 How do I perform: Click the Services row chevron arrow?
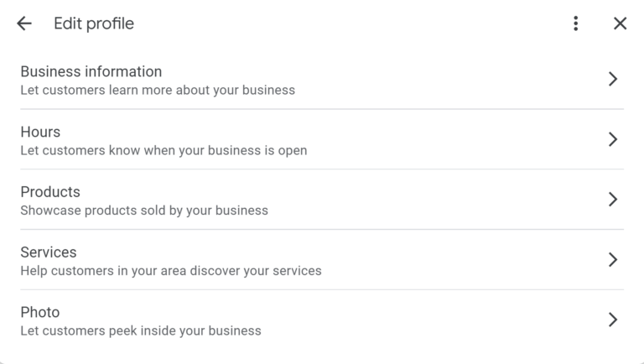613,260
